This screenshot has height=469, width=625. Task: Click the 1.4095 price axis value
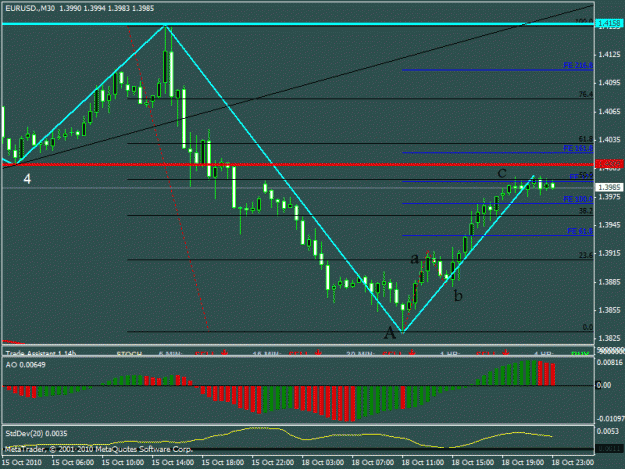[609, 83]
